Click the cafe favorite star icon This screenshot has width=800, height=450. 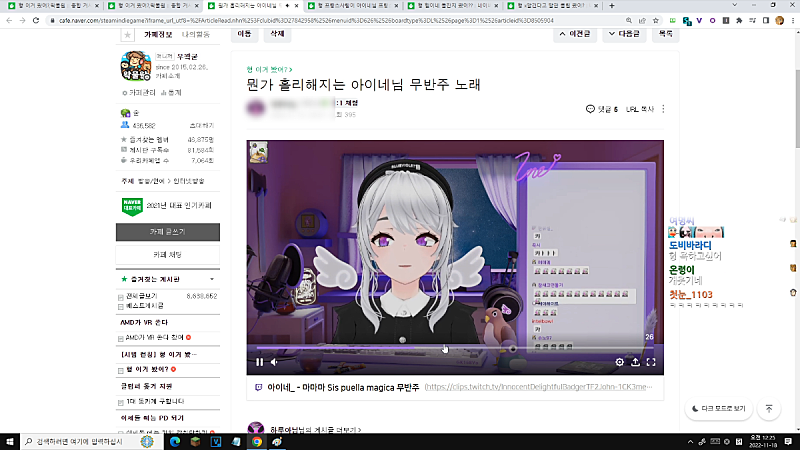(x=128, y=35)
